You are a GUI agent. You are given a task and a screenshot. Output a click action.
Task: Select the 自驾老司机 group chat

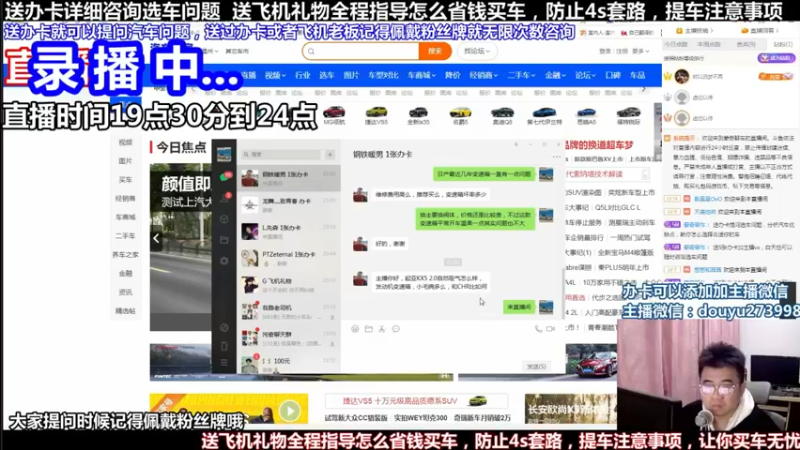289,312
